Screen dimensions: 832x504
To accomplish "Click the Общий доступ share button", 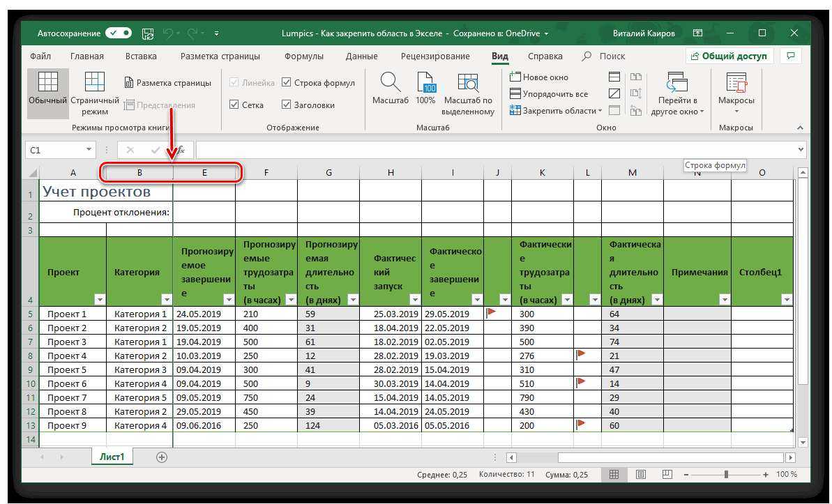I will 729,56.
